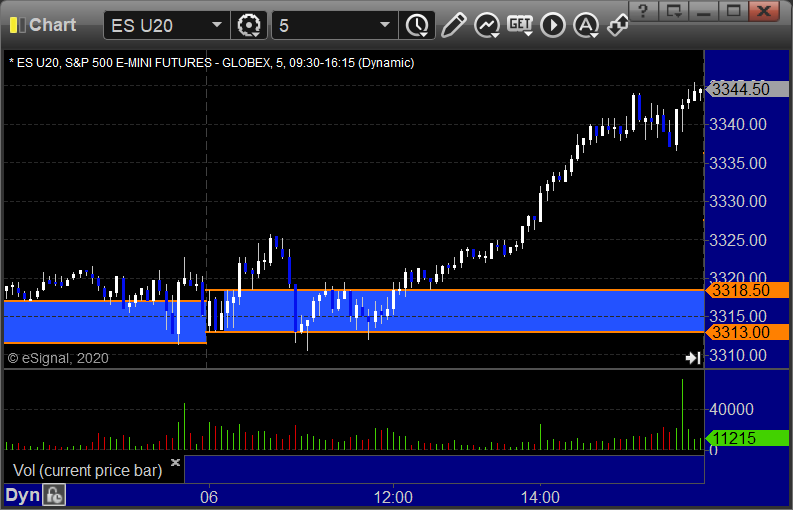
Task: Click the 3318.50 orange price marker
Action: click(x=747, y=290)
